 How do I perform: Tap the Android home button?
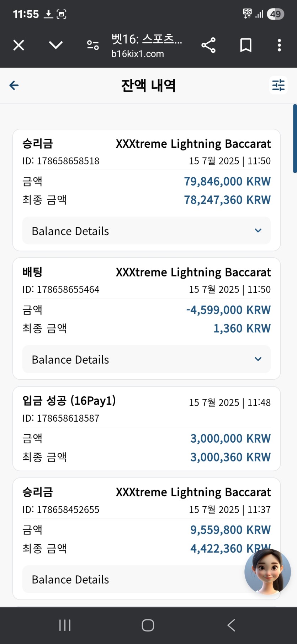[x=148, y=625]
